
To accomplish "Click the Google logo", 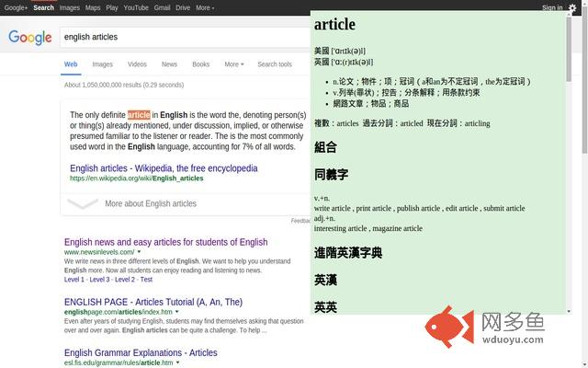I will 30,37.
